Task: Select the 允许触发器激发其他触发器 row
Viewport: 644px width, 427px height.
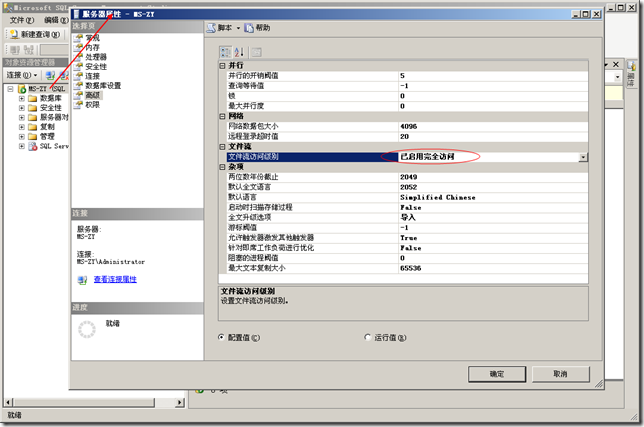Action: click(407, 238)
